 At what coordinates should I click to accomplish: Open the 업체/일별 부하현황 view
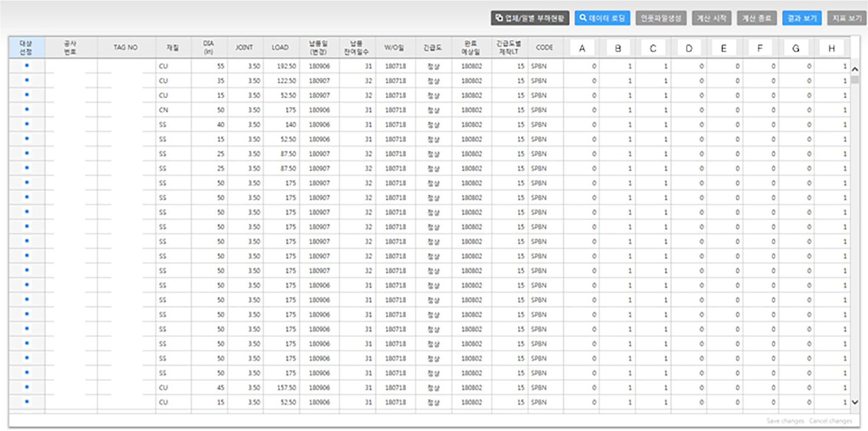(x=530, y=18)
